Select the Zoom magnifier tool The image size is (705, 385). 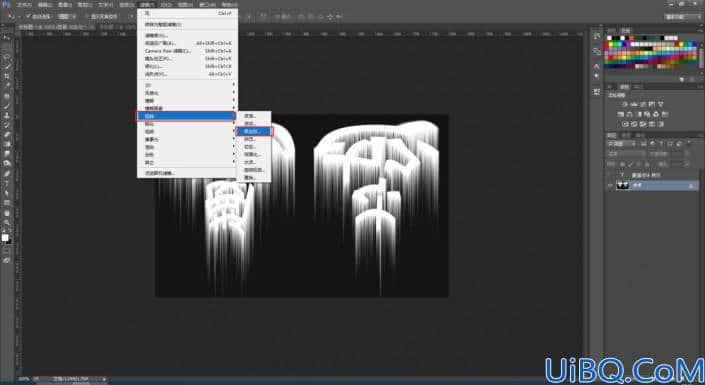click(7, 222)
